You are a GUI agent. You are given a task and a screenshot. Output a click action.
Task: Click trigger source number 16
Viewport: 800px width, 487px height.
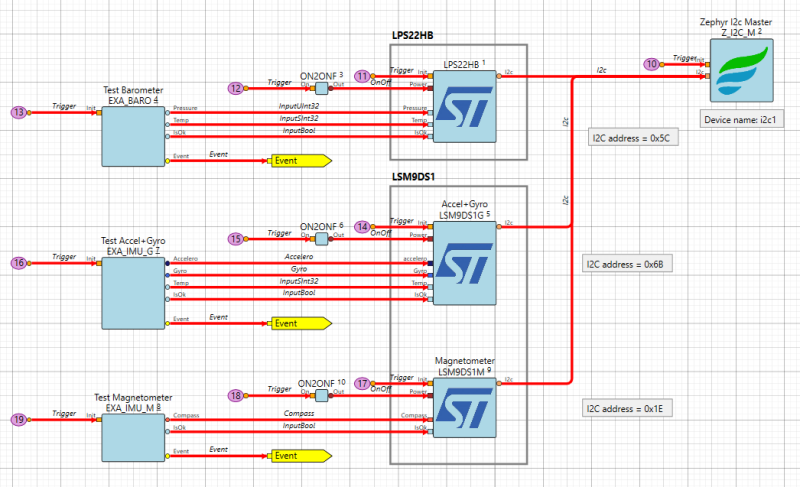coord(18,263)
